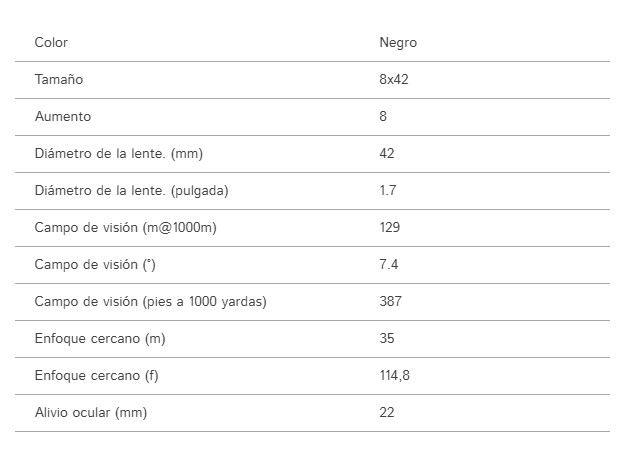
Task: Click the 387 feet value
Action: [x=390, y=302]
